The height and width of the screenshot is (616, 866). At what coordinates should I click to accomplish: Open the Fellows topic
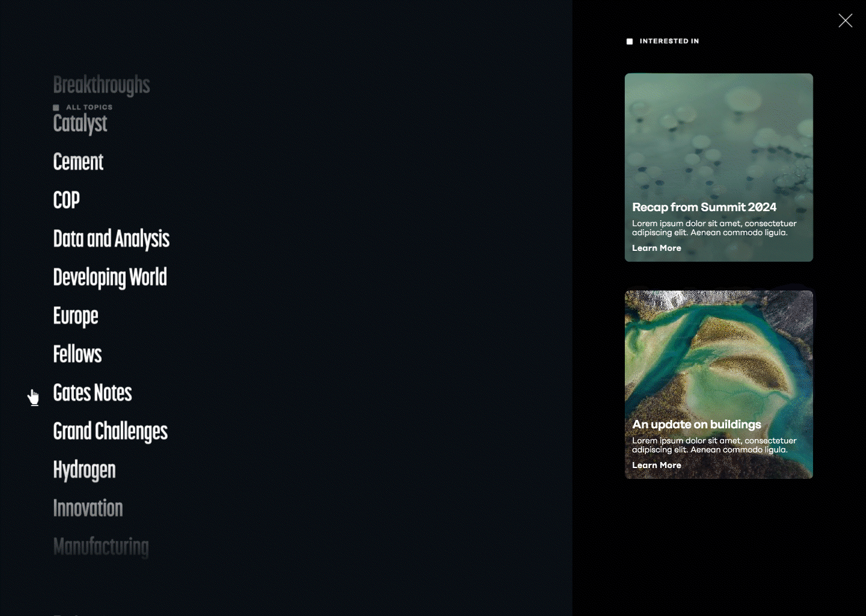pos(78,354)
